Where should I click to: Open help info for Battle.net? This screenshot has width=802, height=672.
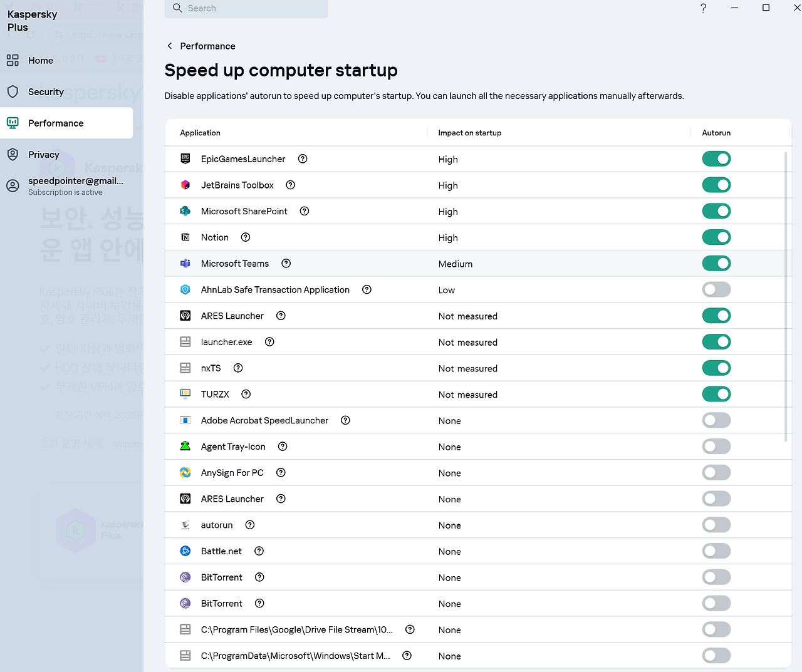coord(259,551)
